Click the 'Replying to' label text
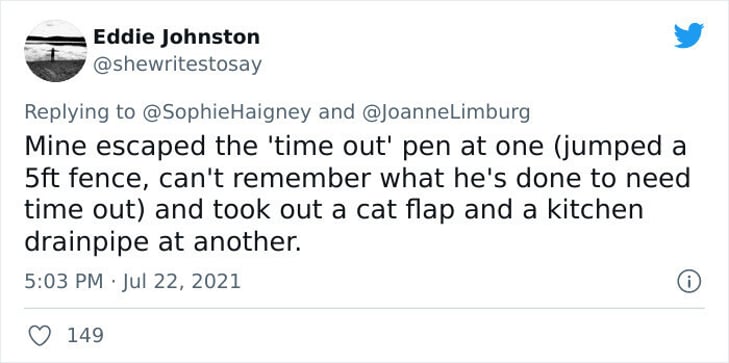The height and width of the screenshot is (363, 729). coord(80,112)
